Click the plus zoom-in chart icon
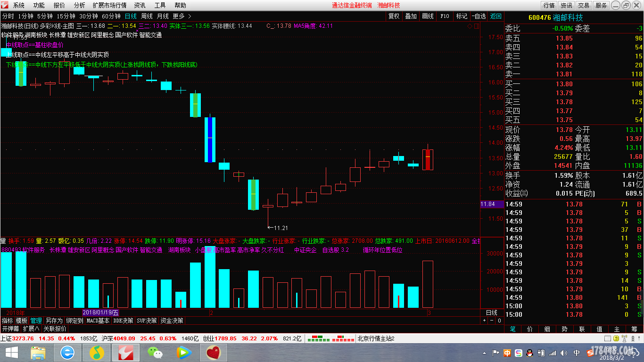This screenshot has height=362, width=644. point(484,321)
